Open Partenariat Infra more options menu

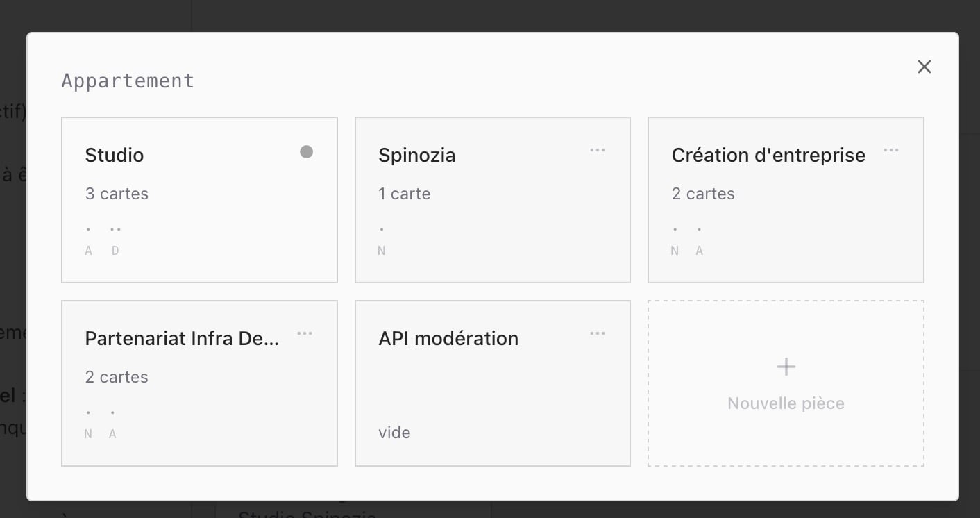coord(304,333)
